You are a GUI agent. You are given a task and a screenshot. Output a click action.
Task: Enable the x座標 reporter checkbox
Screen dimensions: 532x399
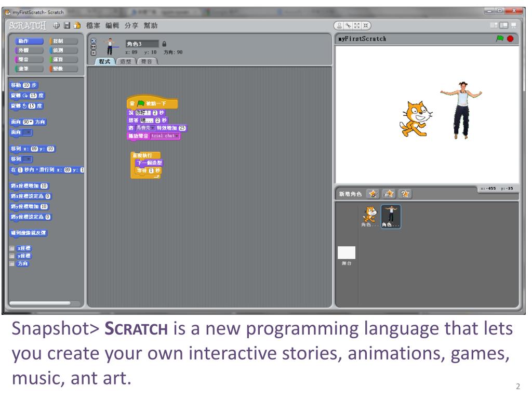click(12, 248)
